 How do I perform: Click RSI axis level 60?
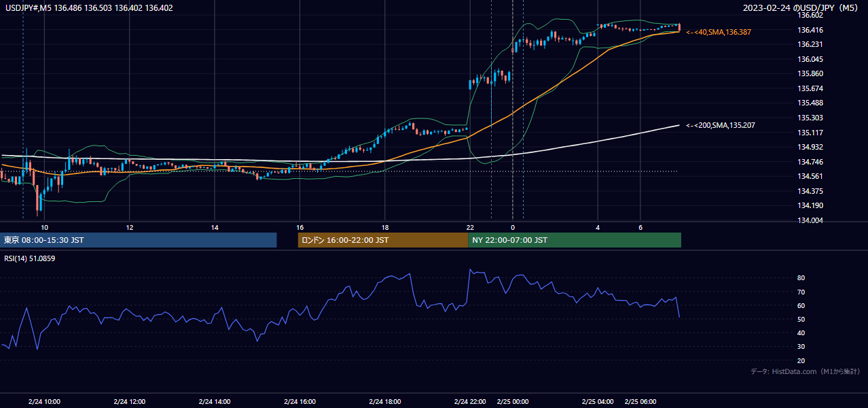[801, 305]
